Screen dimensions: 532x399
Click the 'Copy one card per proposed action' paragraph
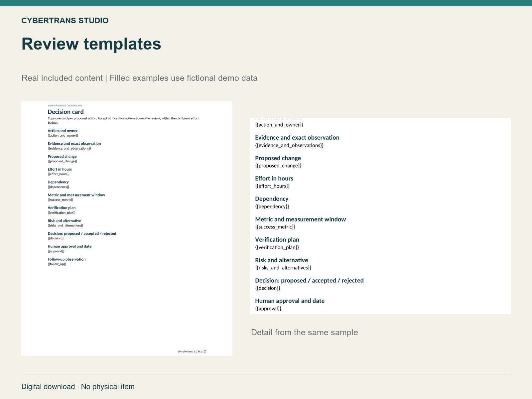coord(123,120)
